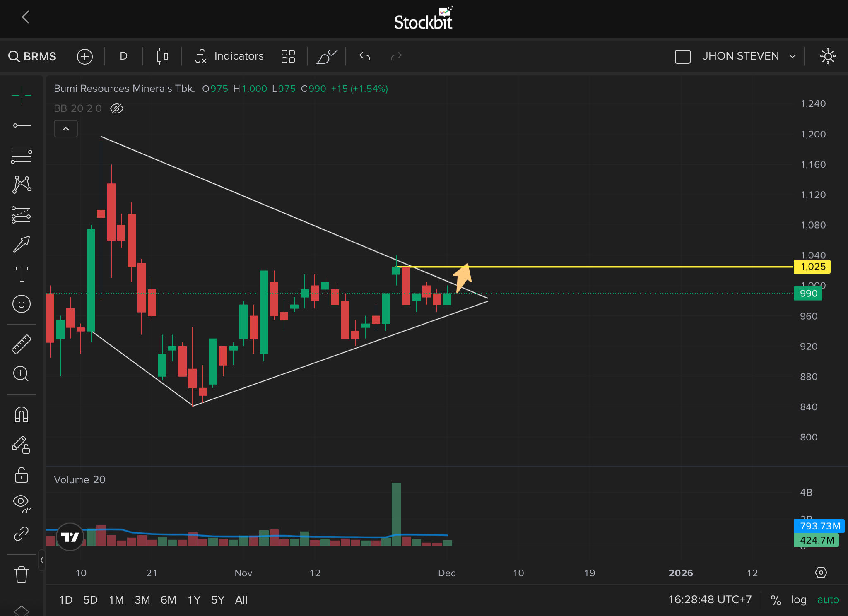This screenshot has height=616, width=848.
Task: Toggle log scale option
Action: pyautogui.click(x=798, y=599)
